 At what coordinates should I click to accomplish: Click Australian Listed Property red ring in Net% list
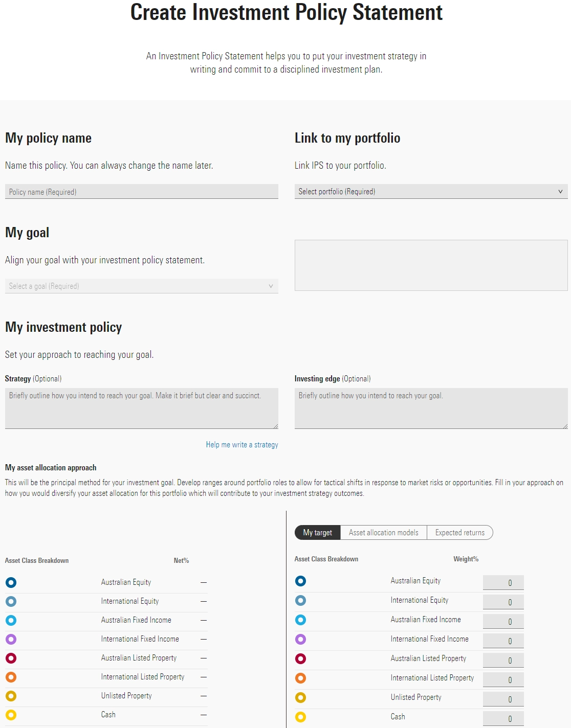click(x=11, y=658)
